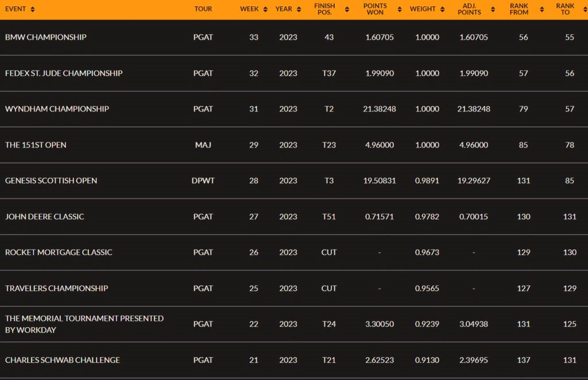Click CUT in Travelers Championship row
Image resolution: width=588 pixels, height=380 pixels.
(x=329, y=288)
